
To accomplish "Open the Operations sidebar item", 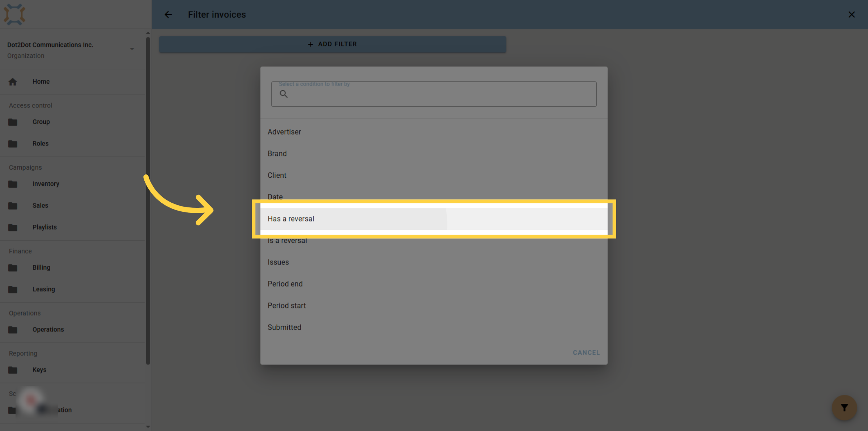I will (72, 330).
